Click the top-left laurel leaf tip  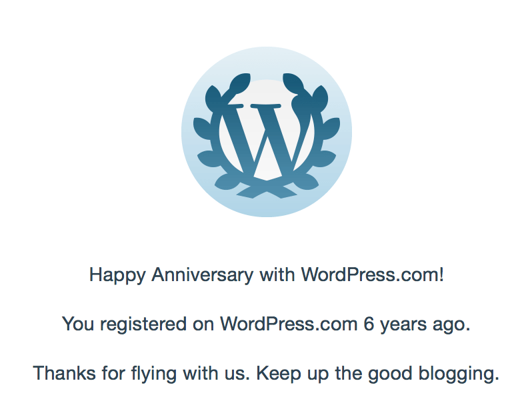(241, 84)
